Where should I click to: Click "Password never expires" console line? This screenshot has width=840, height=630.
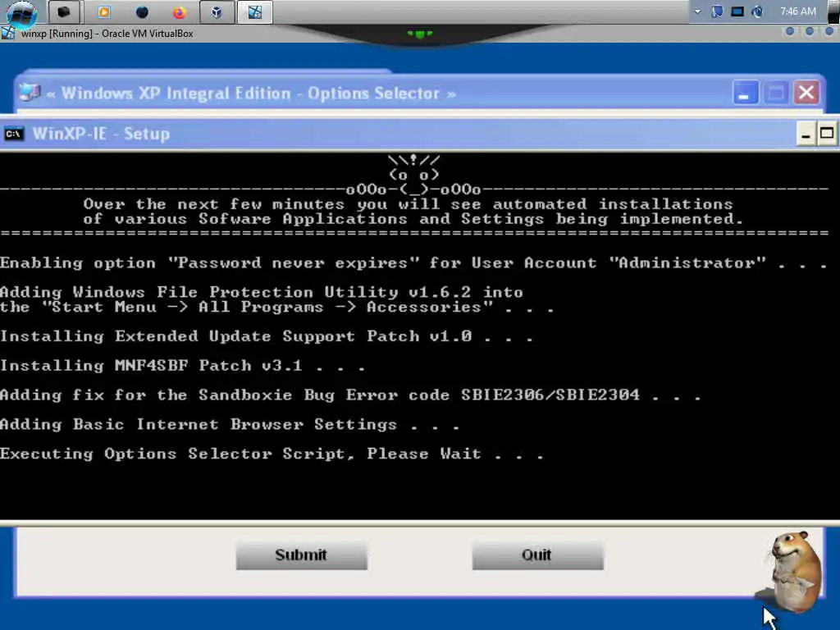[x=413, y=263]
